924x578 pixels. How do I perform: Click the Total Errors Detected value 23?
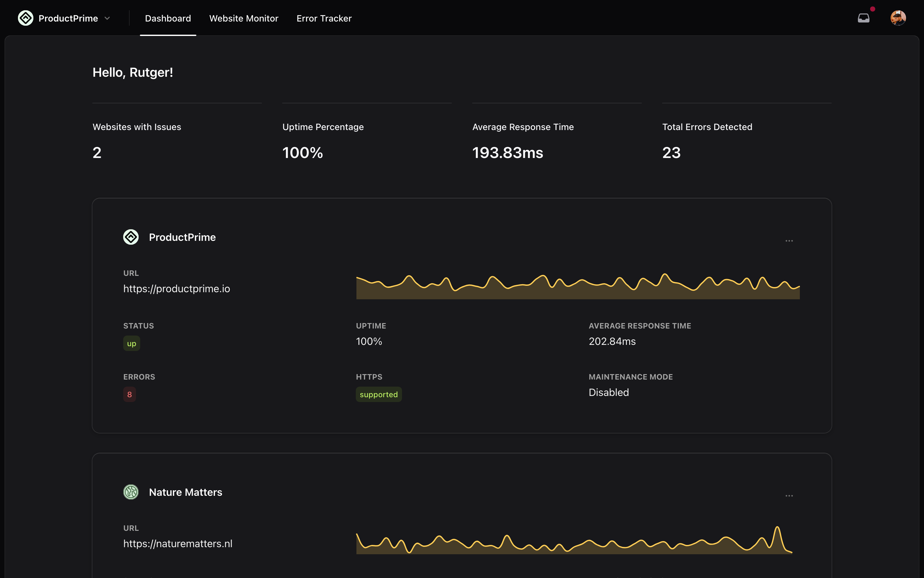click(671, 153)
